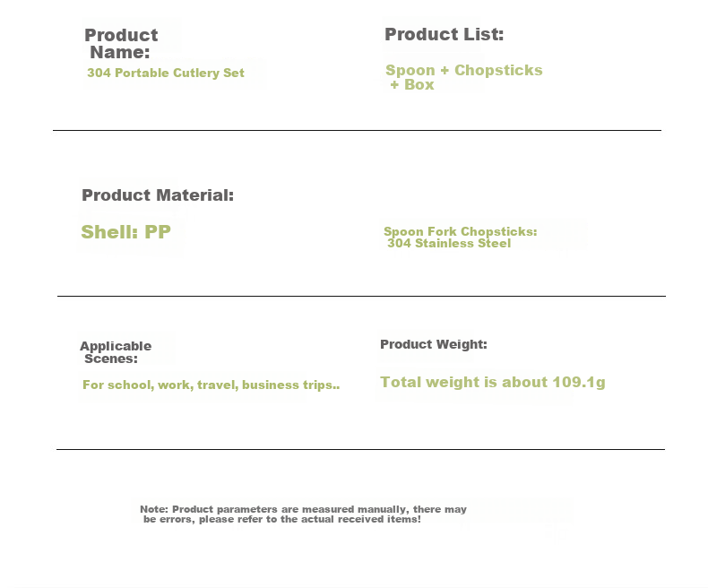Select 'Total weight is about 109.1g' text

493,382
